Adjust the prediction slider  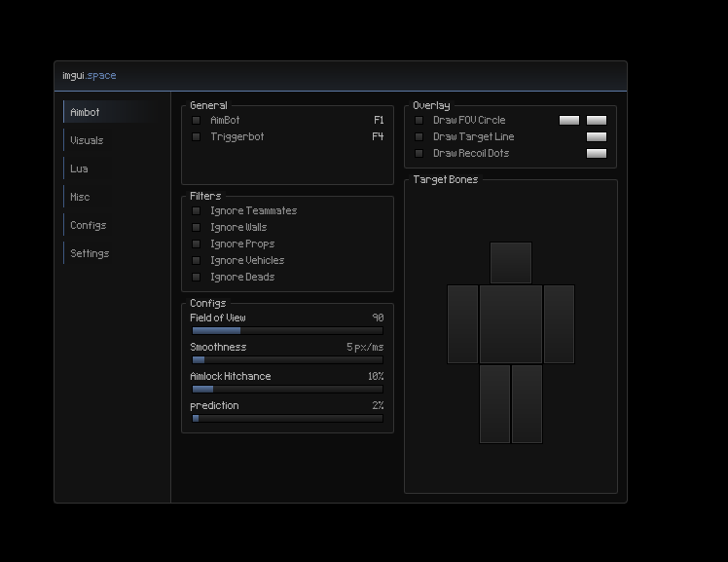287,419
